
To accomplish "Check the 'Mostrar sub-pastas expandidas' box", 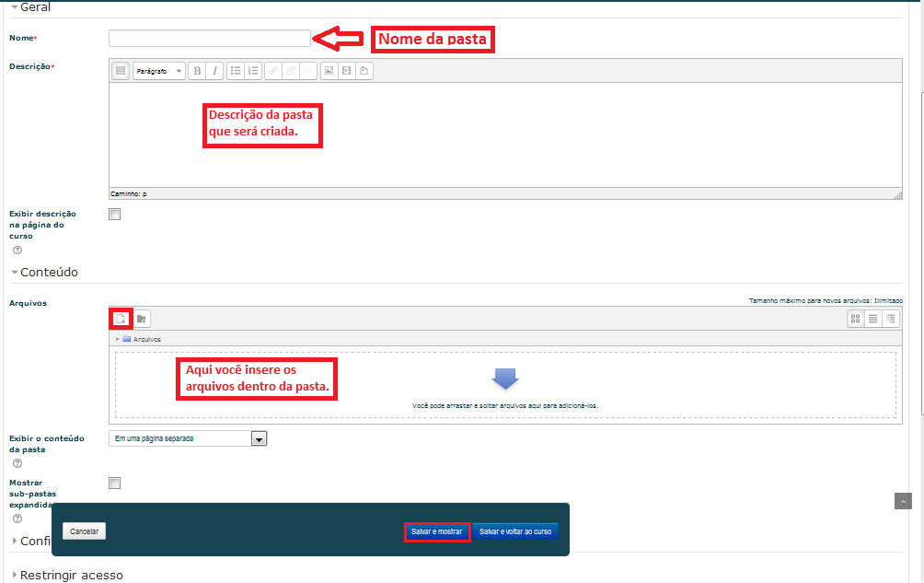I will pyautogui.click(x=115, y=484).
